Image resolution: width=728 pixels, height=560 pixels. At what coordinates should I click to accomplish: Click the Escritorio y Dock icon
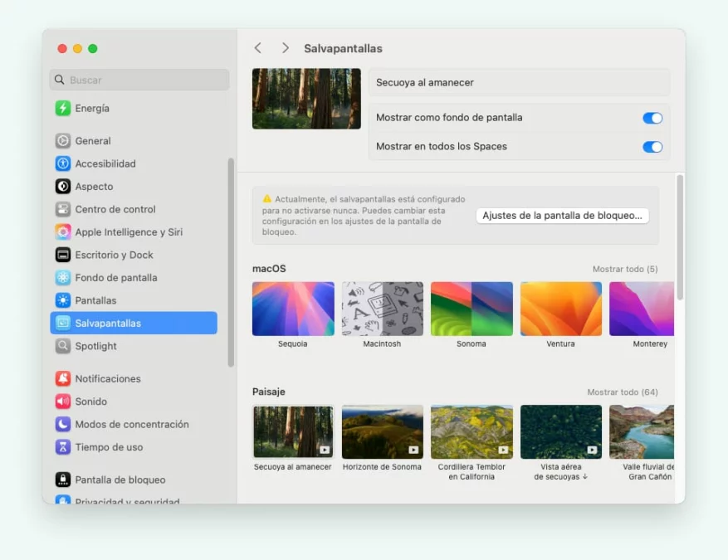coord(63,255)
